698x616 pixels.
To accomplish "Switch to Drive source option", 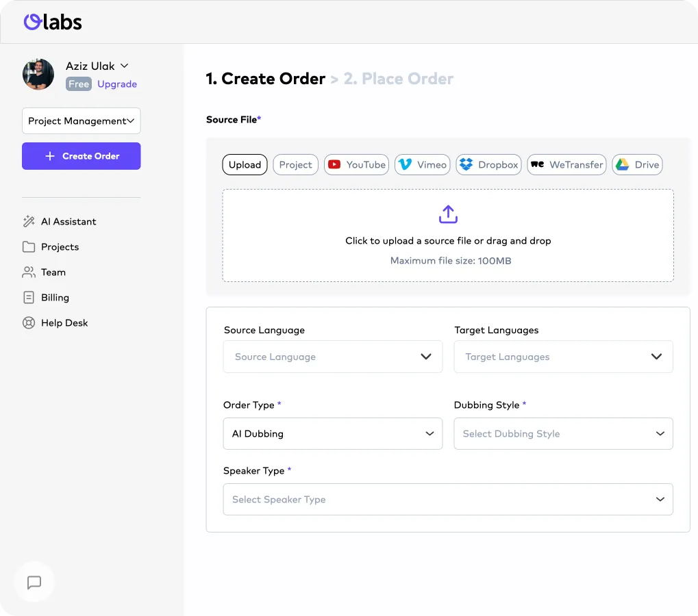I will tap(637, 165).
